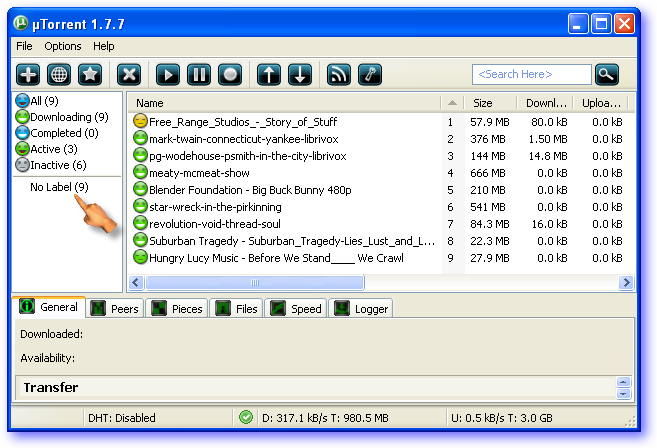Select the mark-twain-connecticut-yankee-librivox torrent
The width and height of the screenshot is (657, 448).
point(381,139)
